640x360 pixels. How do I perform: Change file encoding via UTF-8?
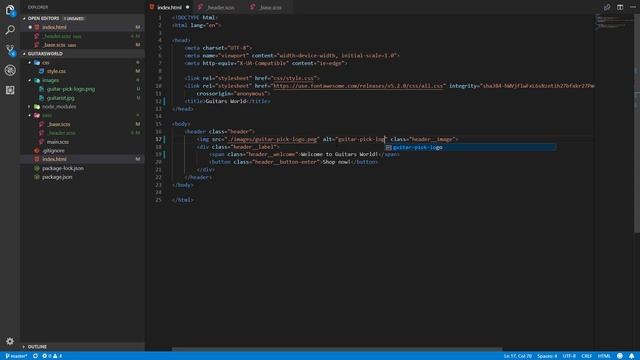(x=569, y=356)
